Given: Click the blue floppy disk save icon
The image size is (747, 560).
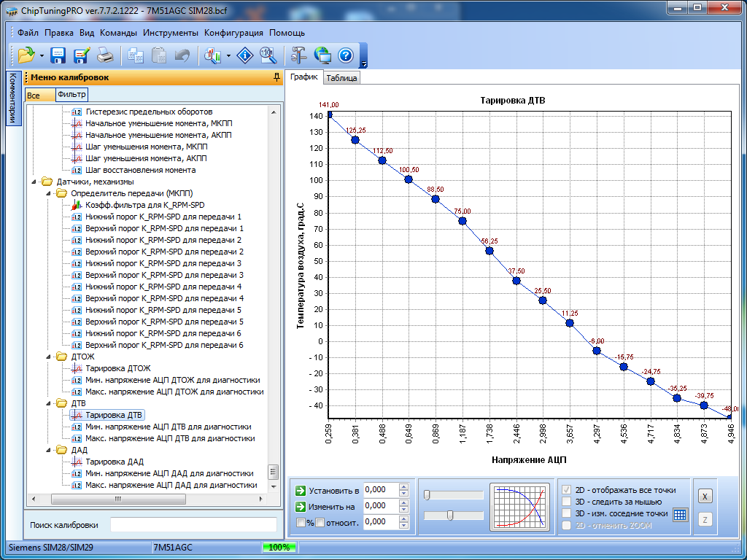Looking at the screenshot, I should (x=58, y=55).
